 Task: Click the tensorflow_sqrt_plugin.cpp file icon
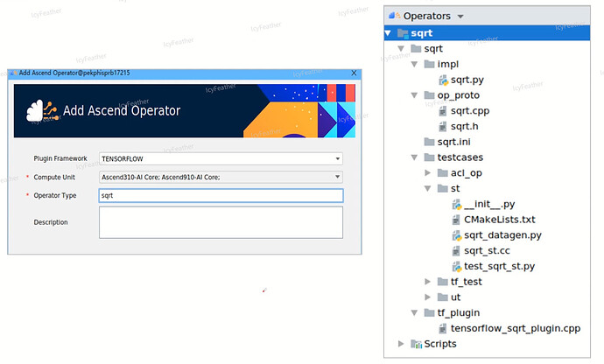pos(443,329)
